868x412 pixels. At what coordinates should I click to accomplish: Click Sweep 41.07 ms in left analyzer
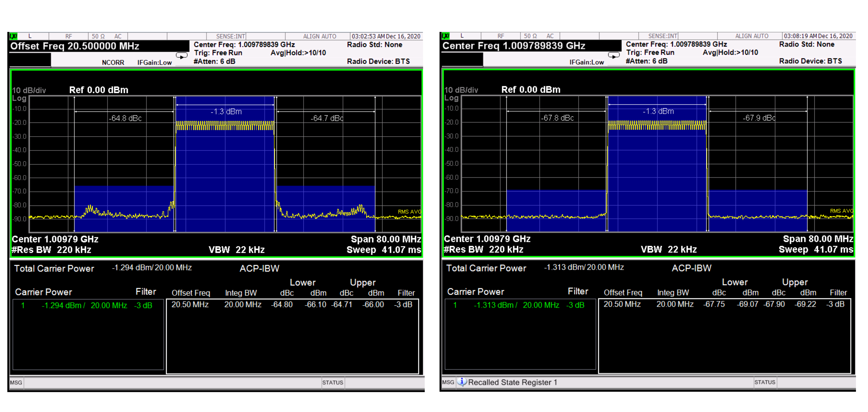coord(384,250)
